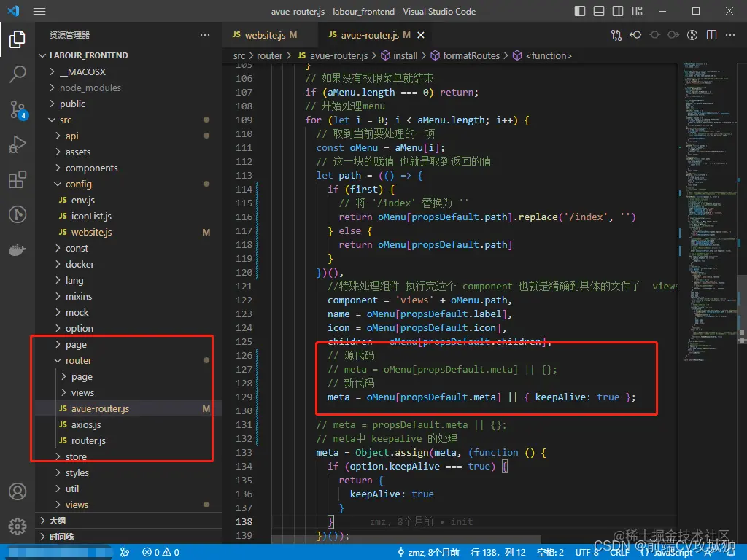Open website.js in config folder

coord(128,232)
